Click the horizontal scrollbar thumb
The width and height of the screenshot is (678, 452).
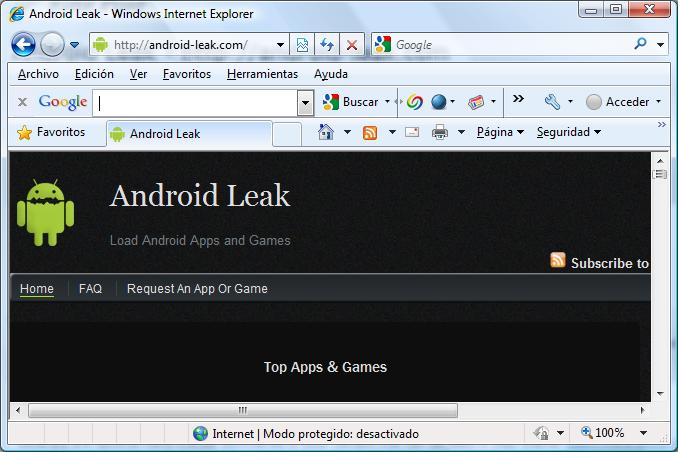click(243, 410)
